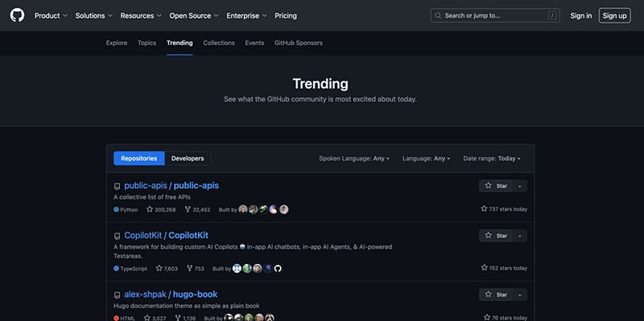
Task: Open star list dropdown for hugo-book
Action: point(520,294)
